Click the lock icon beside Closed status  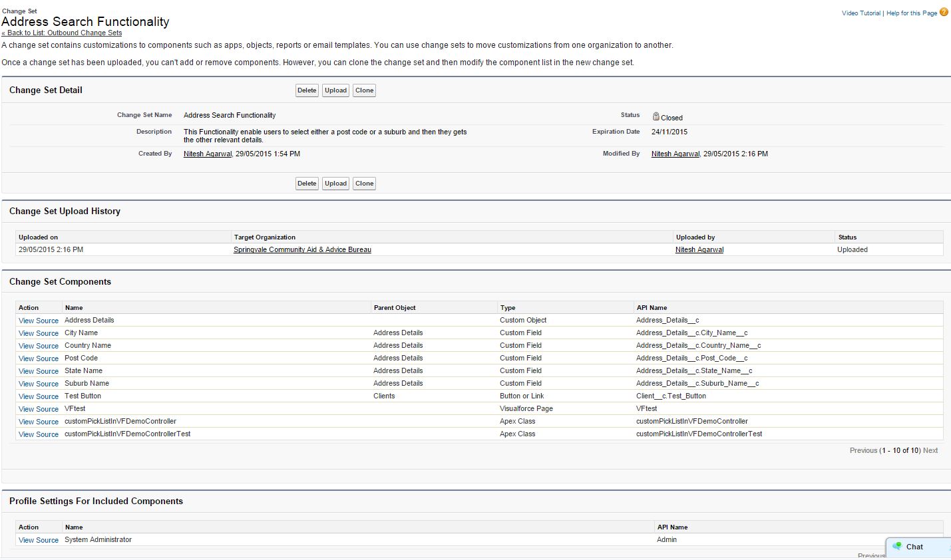point(656,116)
